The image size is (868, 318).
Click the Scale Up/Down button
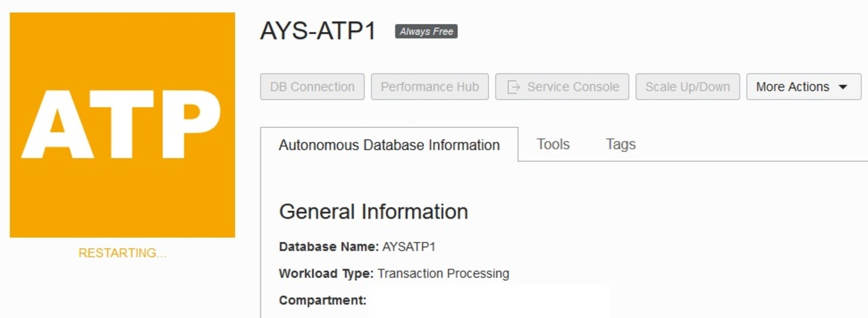(687, 87)
